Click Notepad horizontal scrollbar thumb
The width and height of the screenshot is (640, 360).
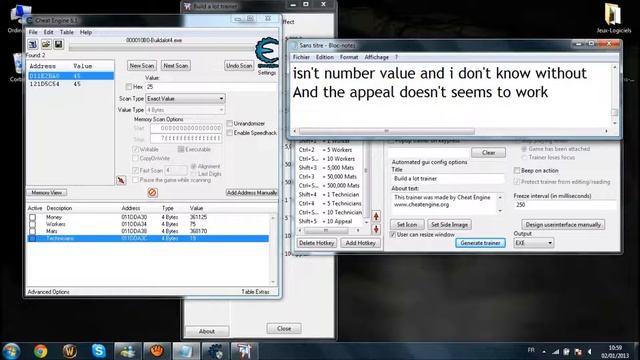tap(387, 131)
